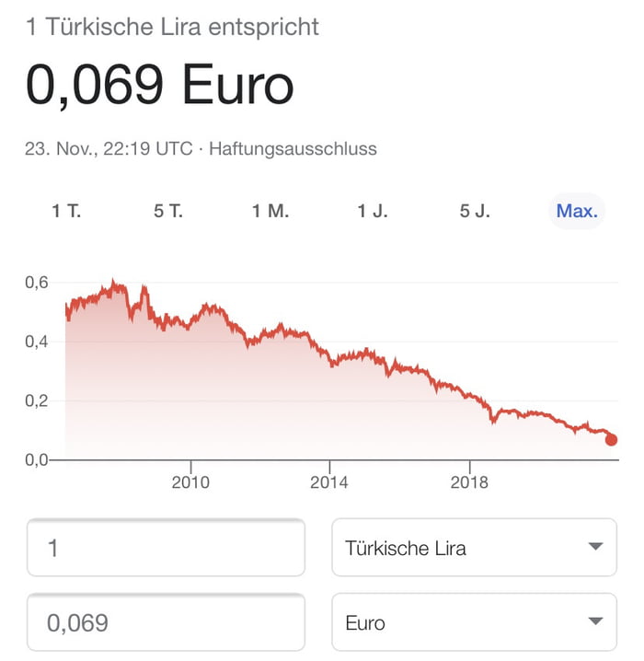644x661 pixels.
Task: Click the 2018 x-axis label
Action: coord(469,481)
